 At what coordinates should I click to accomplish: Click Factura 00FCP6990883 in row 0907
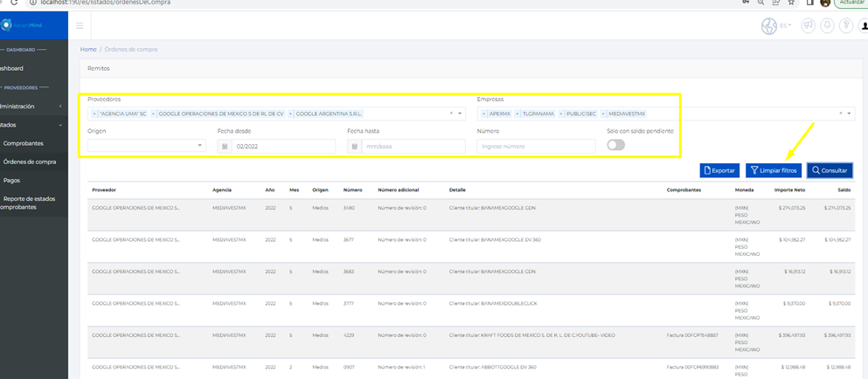(x=692, y=368)
